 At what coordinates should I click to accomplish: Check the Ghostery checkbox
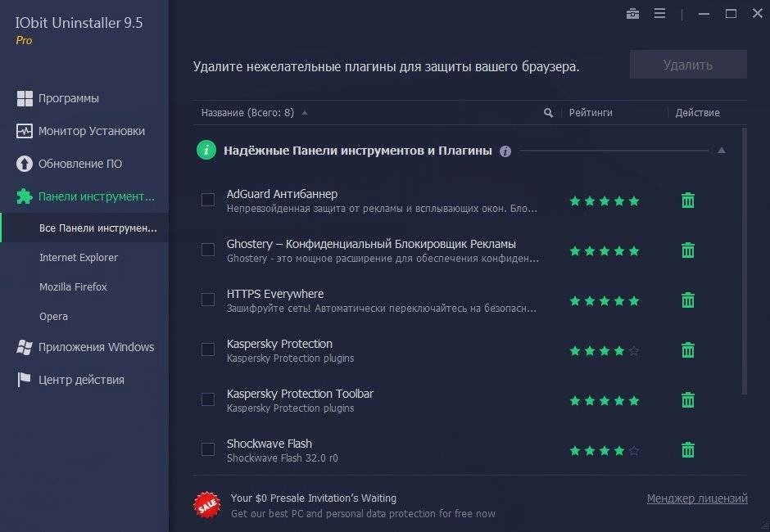click(208, 250)
